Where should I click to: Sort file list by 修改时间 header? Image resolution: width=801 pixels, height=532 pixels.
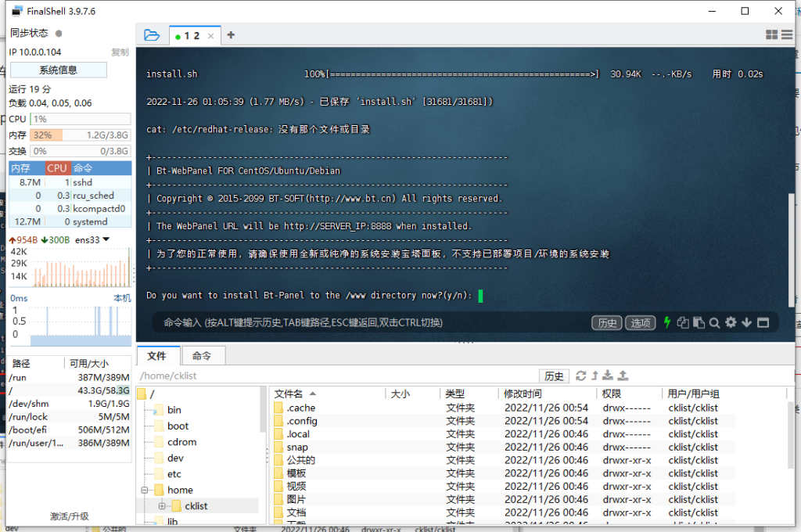(547, 394)
